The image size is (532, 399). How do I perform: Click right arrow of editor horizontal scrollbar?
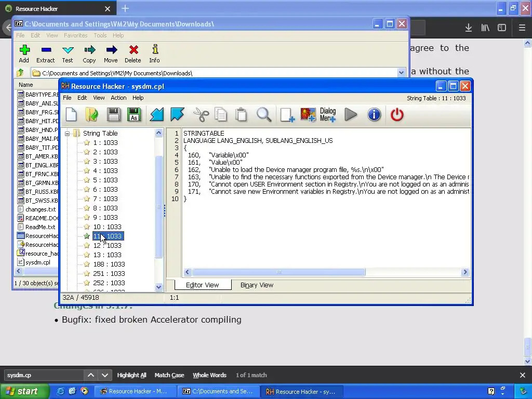pos(465,272)
